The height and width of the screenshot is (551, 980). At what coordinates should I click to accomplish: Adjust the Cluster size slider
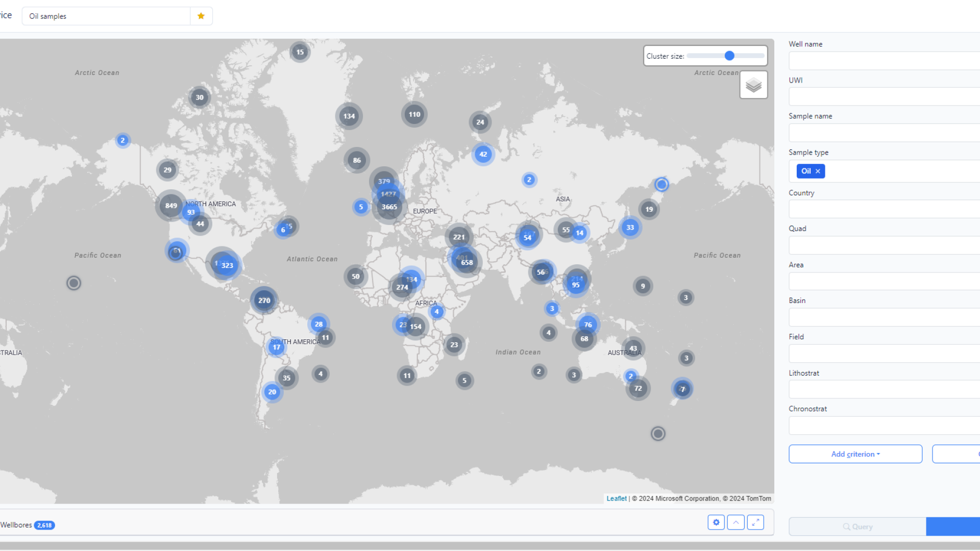click(729, 56)
